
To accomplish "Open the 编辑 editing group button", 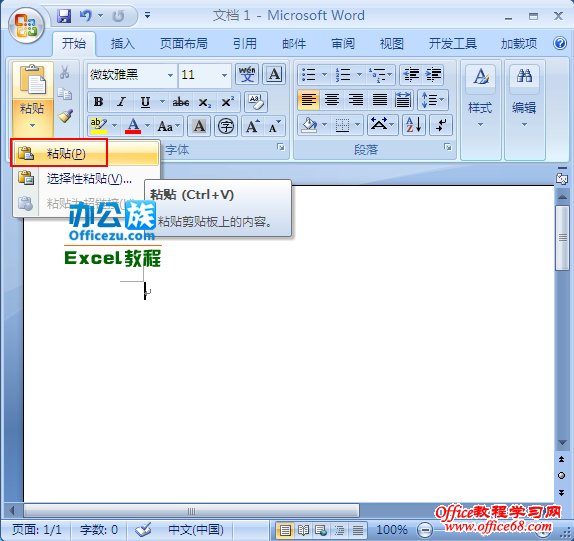I will coord(524,111).
